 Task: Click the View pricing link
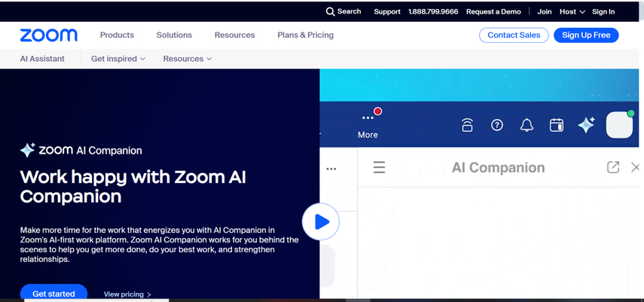(x=127, y=294)
